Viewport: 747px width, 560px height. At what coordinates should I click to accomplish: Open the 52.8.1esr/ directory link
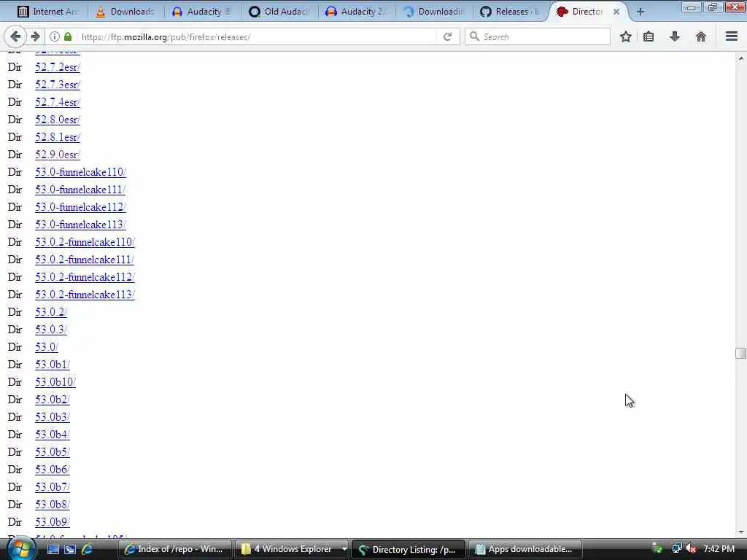click(x=58, y=137)
